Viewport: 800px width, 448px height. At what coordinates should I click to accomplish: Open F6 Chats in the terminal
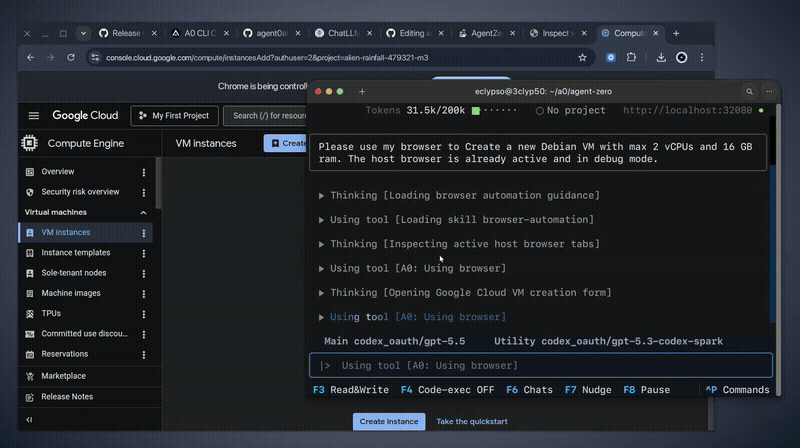[529, 390]
